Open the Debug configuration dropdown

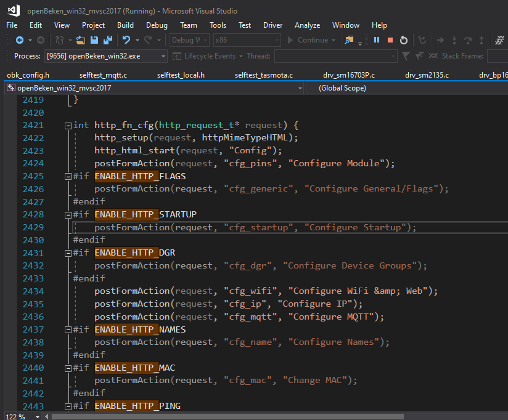click(189, 40)
